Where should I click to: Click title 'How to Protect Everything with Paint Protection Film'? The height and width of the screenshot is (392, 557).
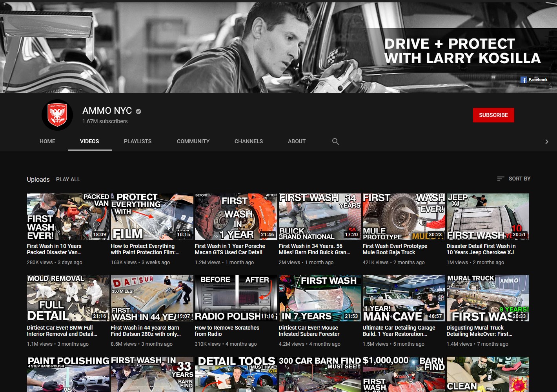pyautogui.click(x=145, y=249)
